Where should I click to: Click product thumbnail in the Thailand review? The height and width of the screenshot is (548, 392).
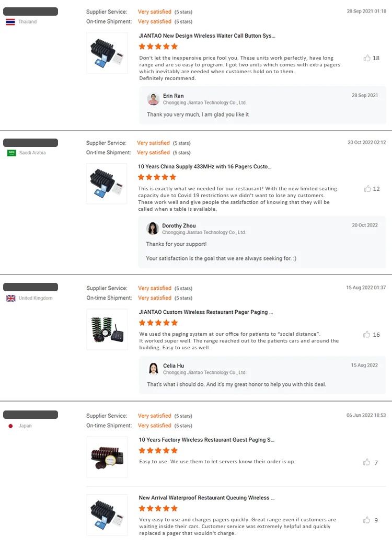coord(107,53)
